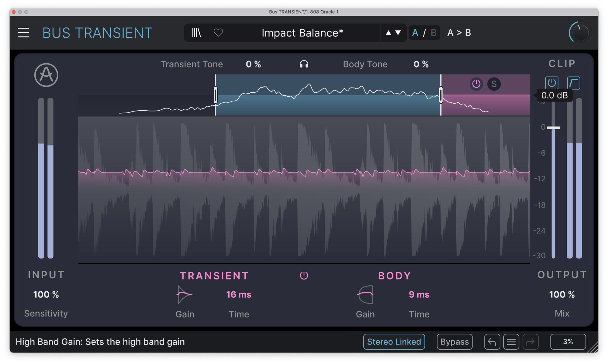Click the A > B copy button
The height and width of the screenshot is (364, 608).
(x=459, y=33)
